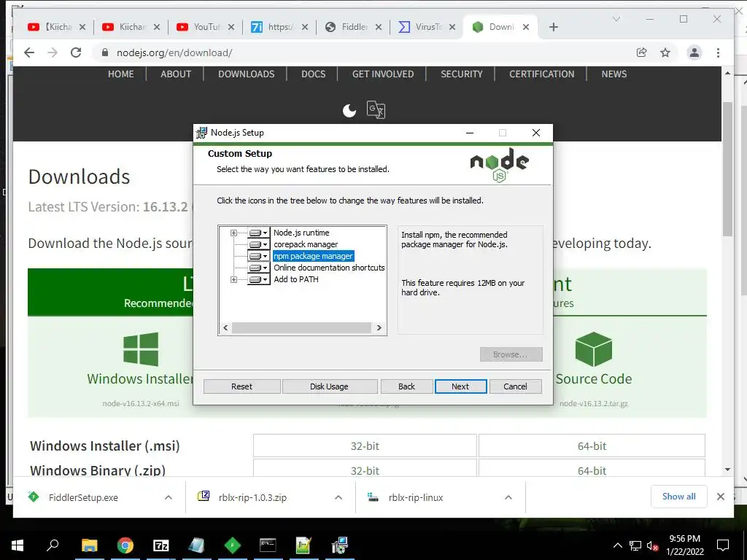Open the FiddlerSetup.exe downloaded file

83,497
